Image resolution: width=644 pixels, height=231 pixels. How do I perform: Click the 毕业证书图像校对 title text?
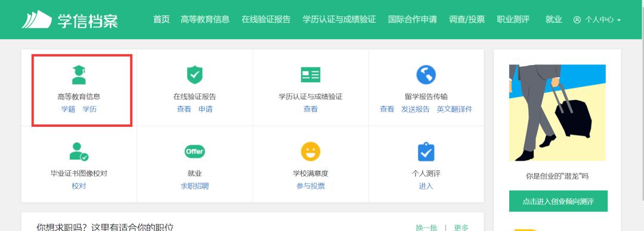tap(79, 173)
